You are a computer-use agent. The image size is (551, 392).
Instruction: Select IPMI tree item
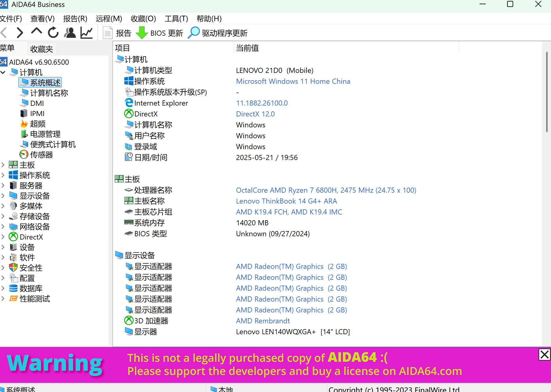(x=37, y=114)
